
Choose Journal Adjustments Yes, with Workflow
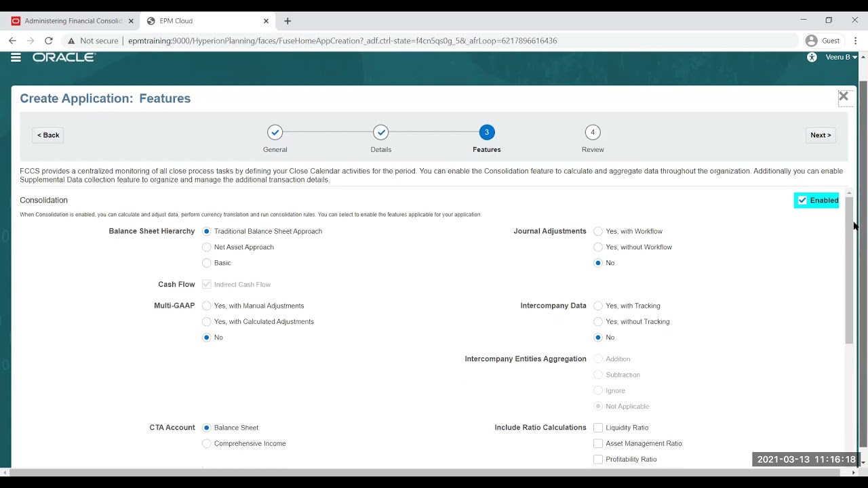click(598, 231)
